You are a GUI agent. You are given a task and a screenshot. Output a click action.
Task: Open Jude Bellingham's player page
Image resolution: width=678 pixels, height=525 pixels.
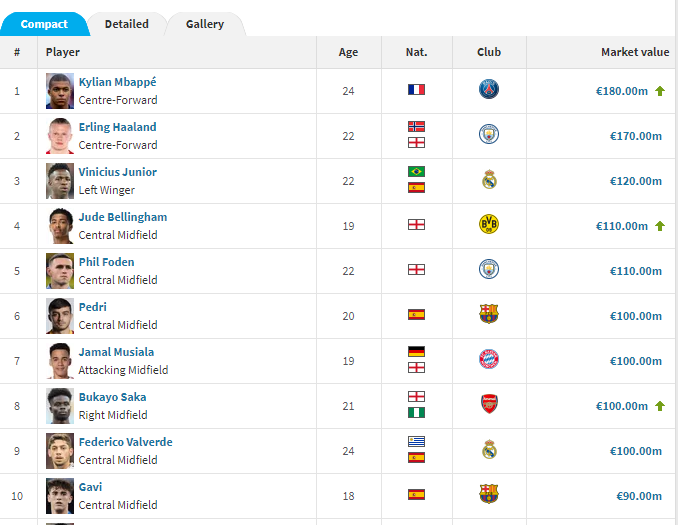coord(123,217)
